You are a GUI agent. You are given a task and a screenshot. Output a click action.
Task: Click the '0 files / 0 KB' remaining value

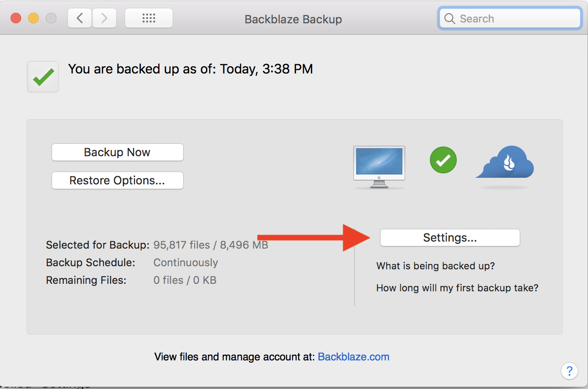click(185, 280)
